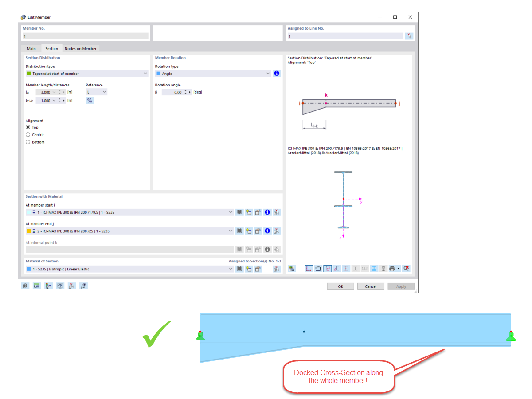This screenshot has height=399, width=532.
Task: Open the measure dimensions tool in preview toolbar
Action: pos(318,269)
